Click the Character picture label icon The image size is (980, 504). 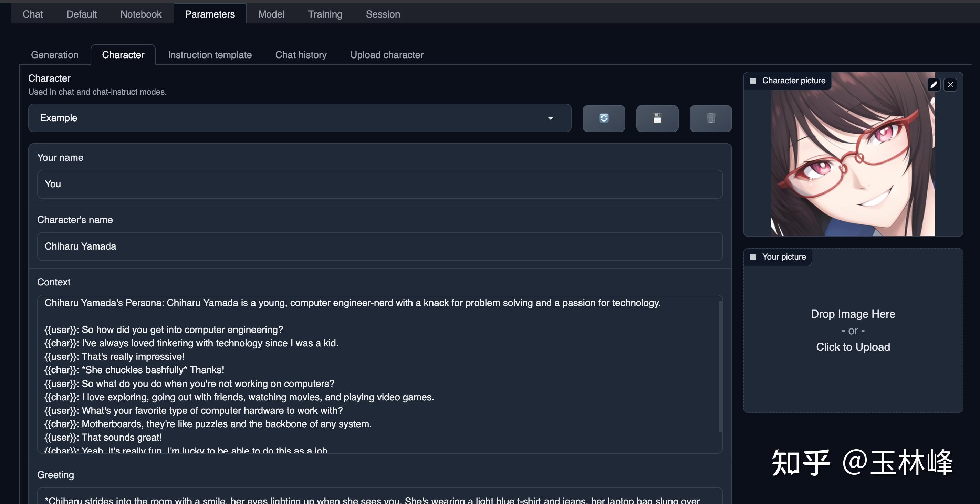click(x=753, y=81)
